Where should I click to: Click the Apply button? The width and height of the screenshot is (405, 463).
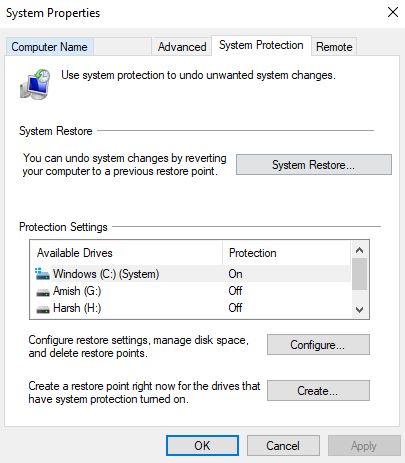(364, 445)
